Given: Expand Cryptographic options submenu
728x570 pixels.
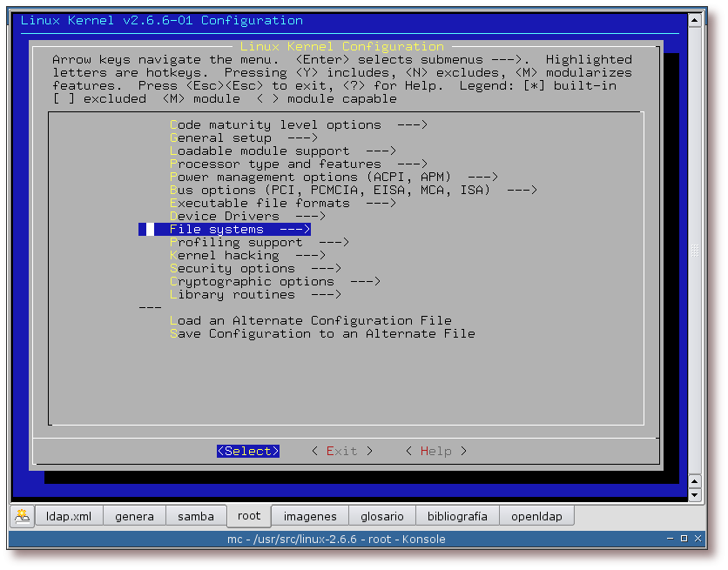Looking at the screenshot, I should 274,282.
